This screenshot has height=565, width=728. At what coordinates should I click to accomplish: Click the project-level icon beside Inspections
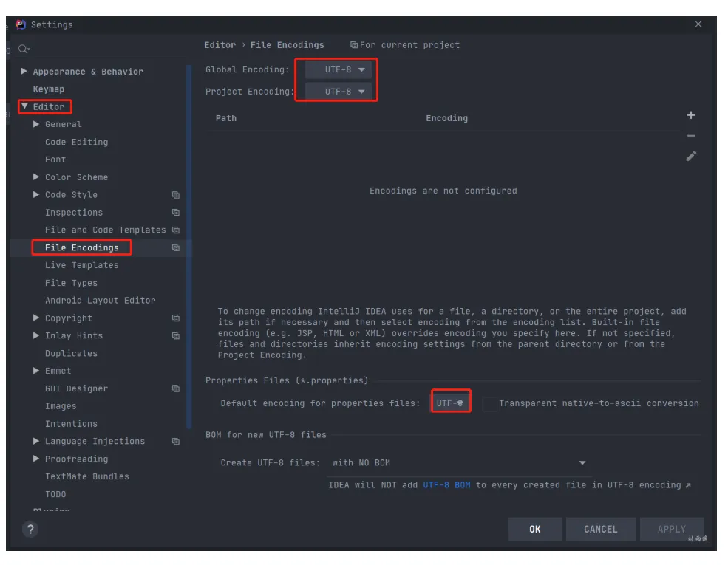click(175, 213)
